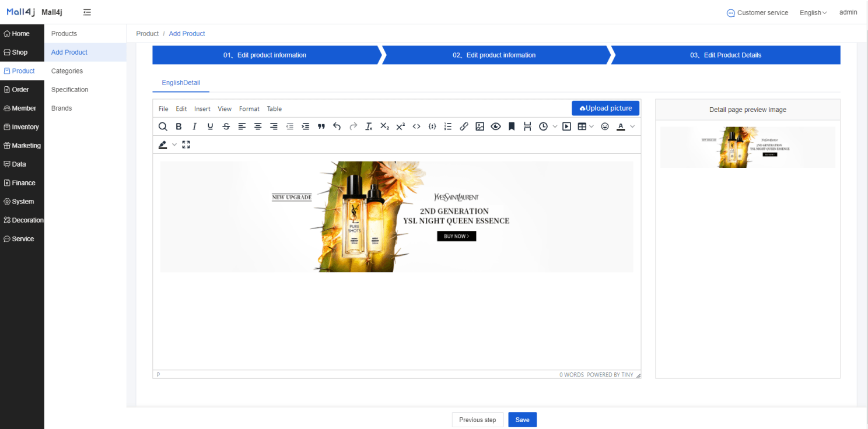
Task: Open the admin user menu
Action: [x=848, y=12]
